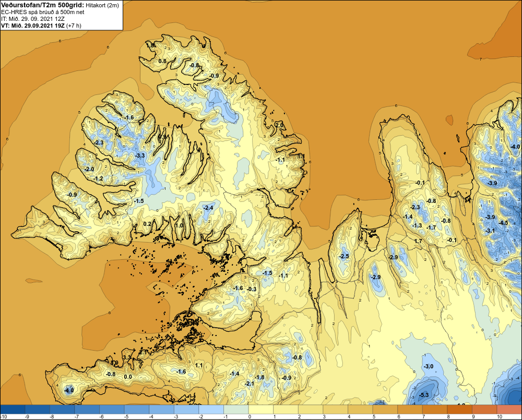Click the -2.4 temperature label
522x420 pixels.
208,208
